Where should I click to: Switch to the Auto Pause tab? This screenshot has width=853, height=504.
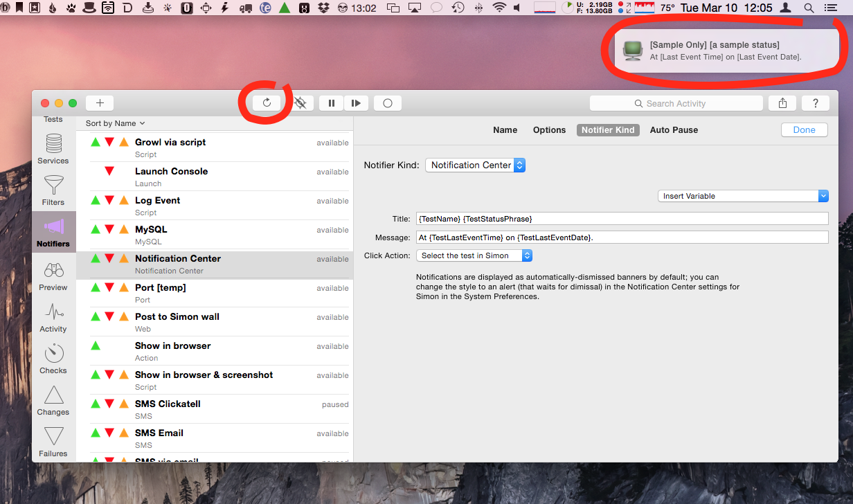(x=674, y=129)
